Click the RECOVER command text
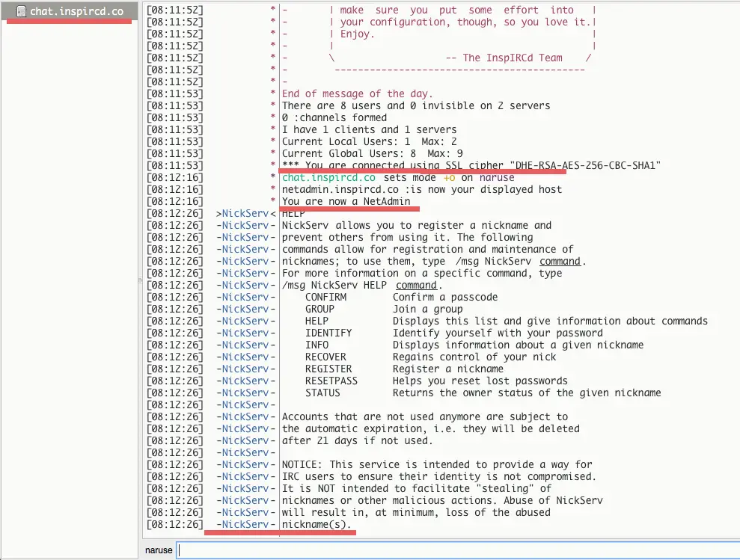The height and width of the screenshot is (560, 740). pos(325,357)
